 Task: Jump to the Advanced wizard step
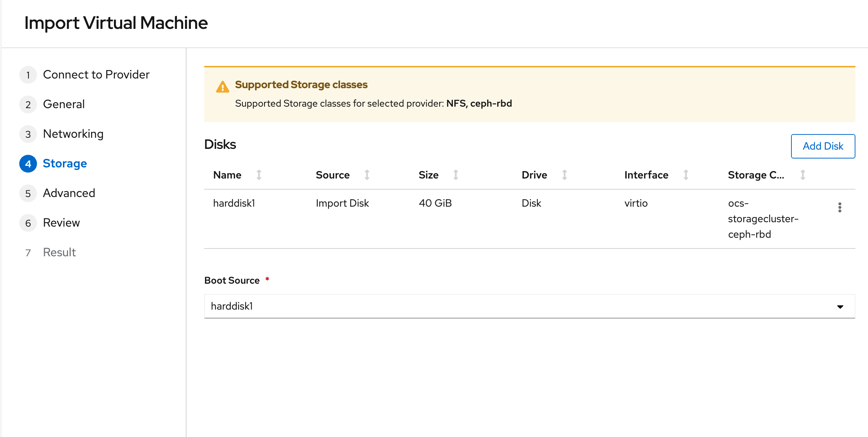coord(69,193)
